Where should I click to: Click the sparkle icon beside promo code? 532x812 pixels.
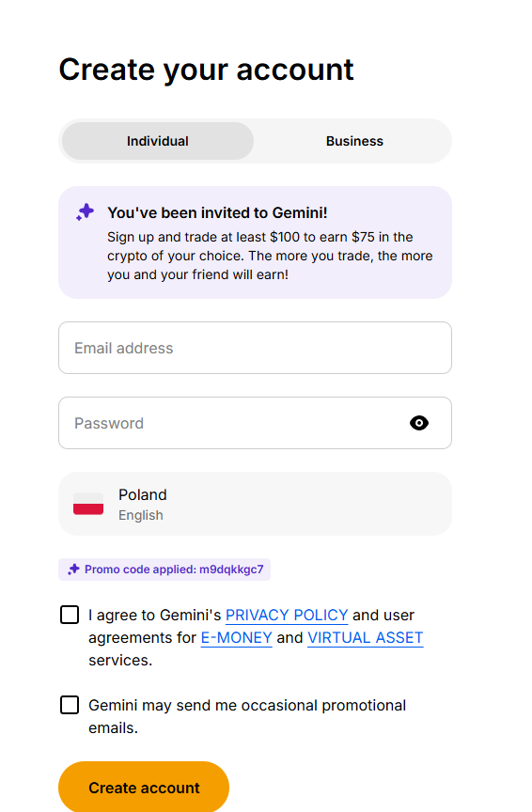pyautogui.click(x=73, y=570)
